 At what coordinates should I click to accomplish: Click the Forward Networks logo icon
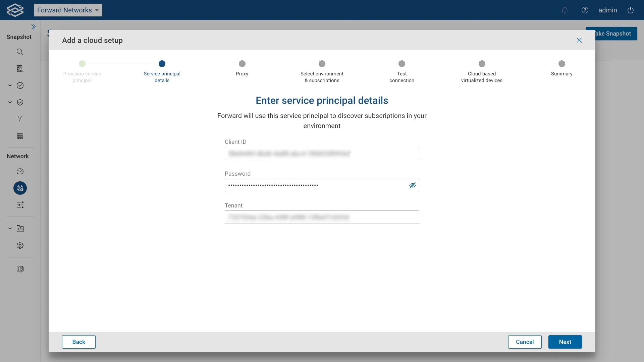[x=15, y=10]
